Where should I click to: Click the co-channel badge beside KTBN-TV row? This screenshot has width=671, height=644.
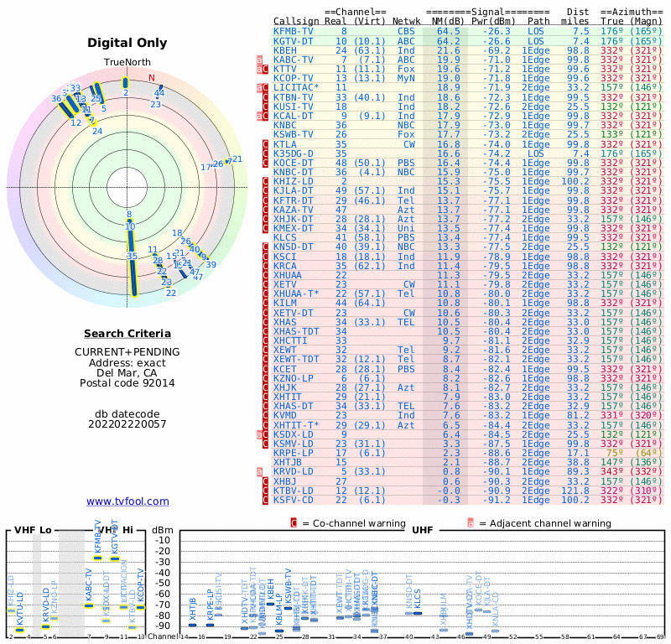click(x=265, y=97)
